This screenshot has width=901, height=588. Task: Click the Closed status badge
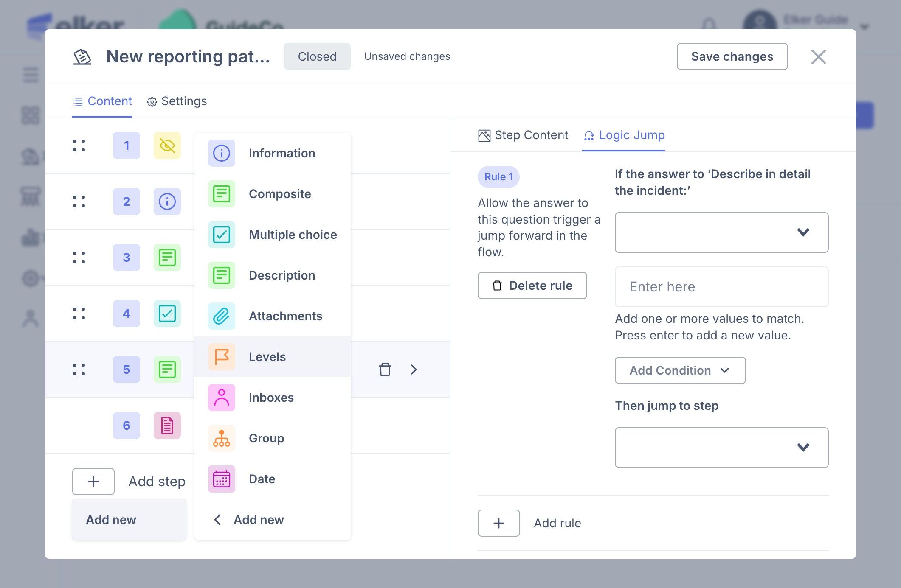(x=317, y=56)
